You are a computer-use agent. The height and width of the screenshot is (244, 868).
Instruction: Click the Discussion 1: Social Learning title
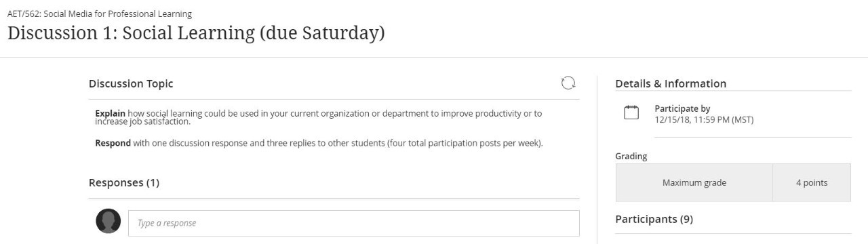(x=196, y=33)
